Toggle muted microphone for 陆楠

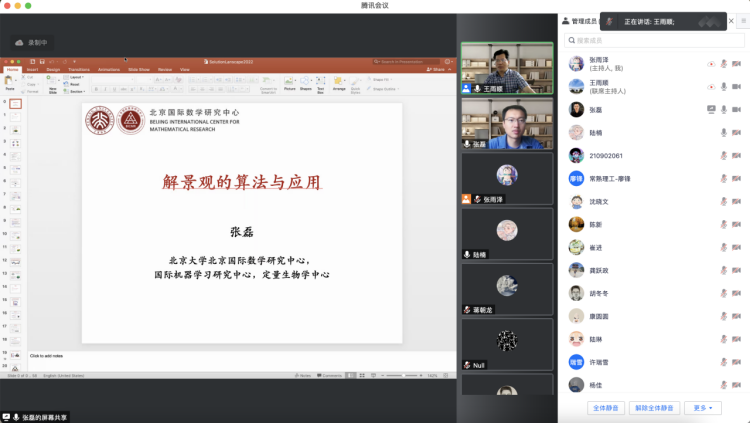(723, 132)
